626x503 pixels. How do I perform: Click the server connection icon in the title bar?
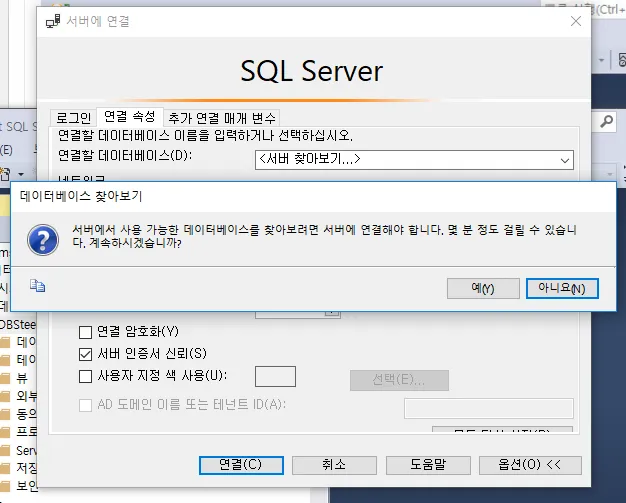click(53, 21)
